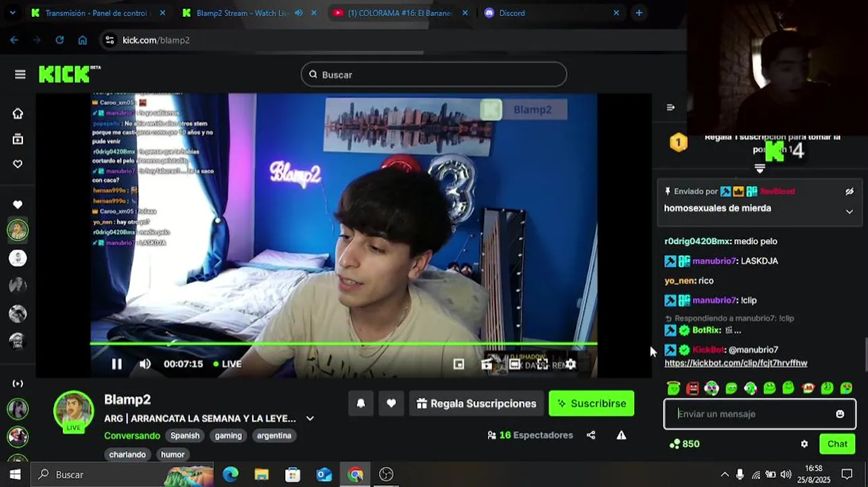Select the charlando tag
Viewport: 868px width, 487px height.
127,455
